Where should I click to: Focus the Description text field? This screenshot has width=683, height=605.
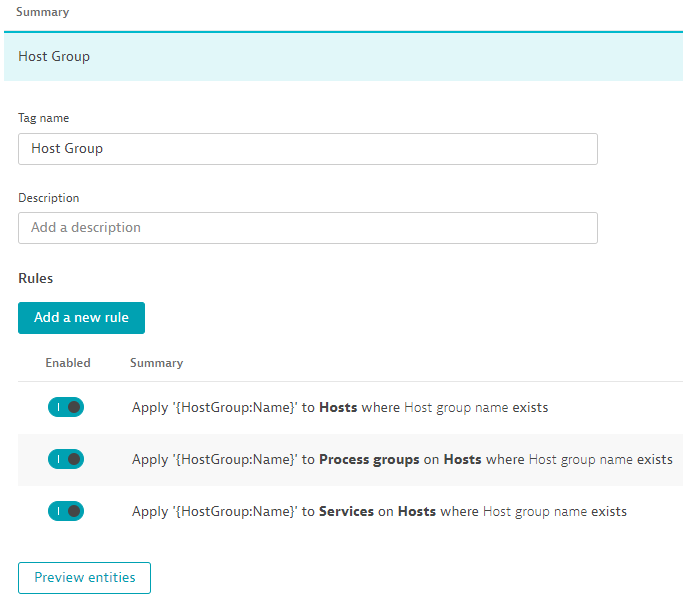click(308, 228)
